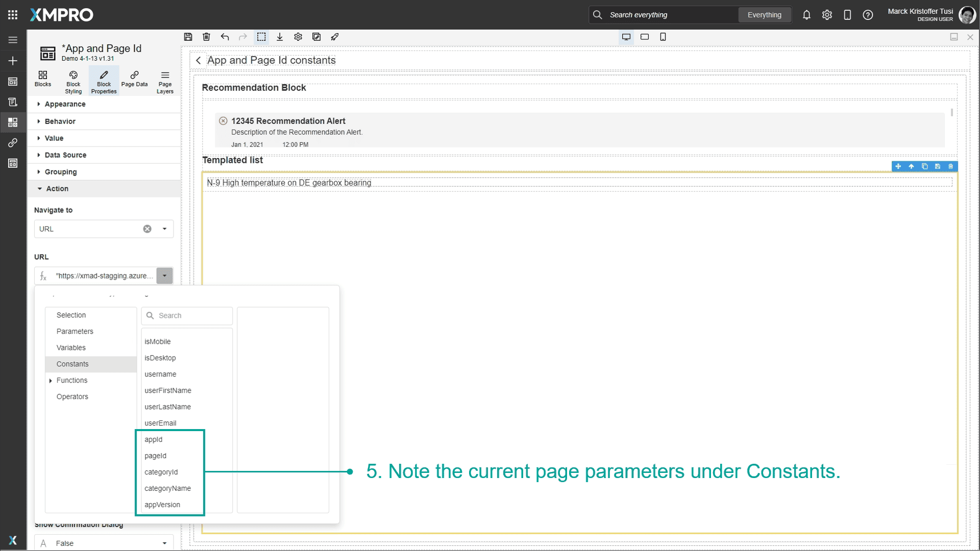
Task: Open the notifications bell
Action: point(806,15)
